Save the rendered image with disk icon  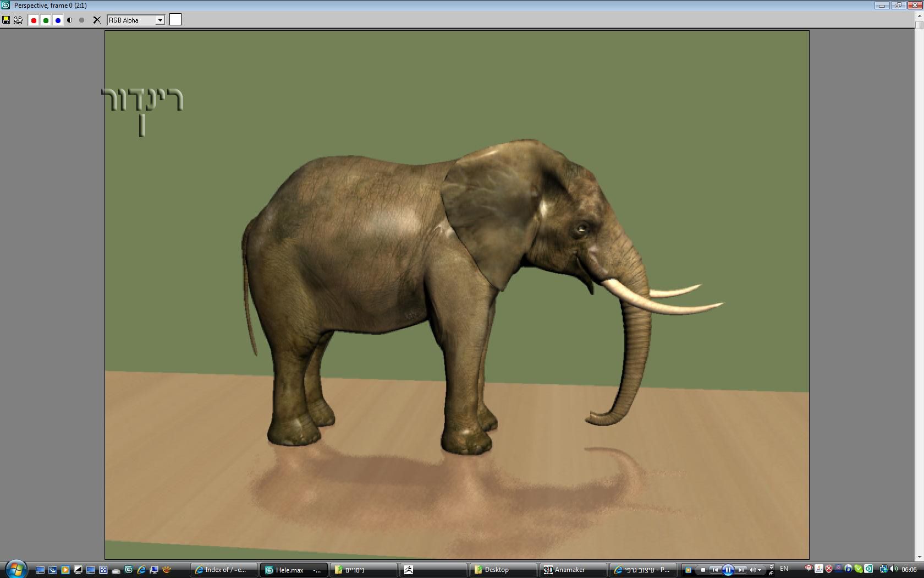(x=6, y=20)
